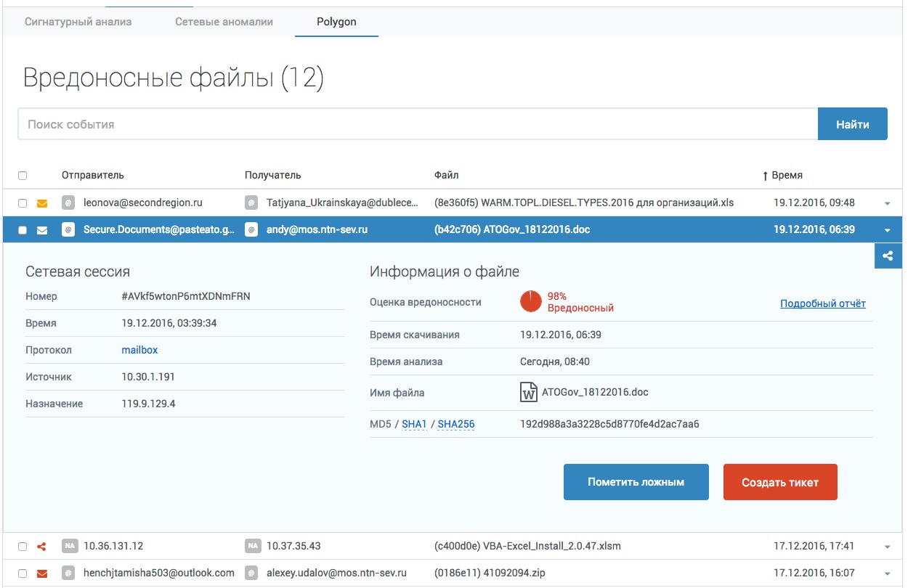
Task: Click the NA icon before 10.36.131.12
Action: pyautogui.click(x=69, y=546)
